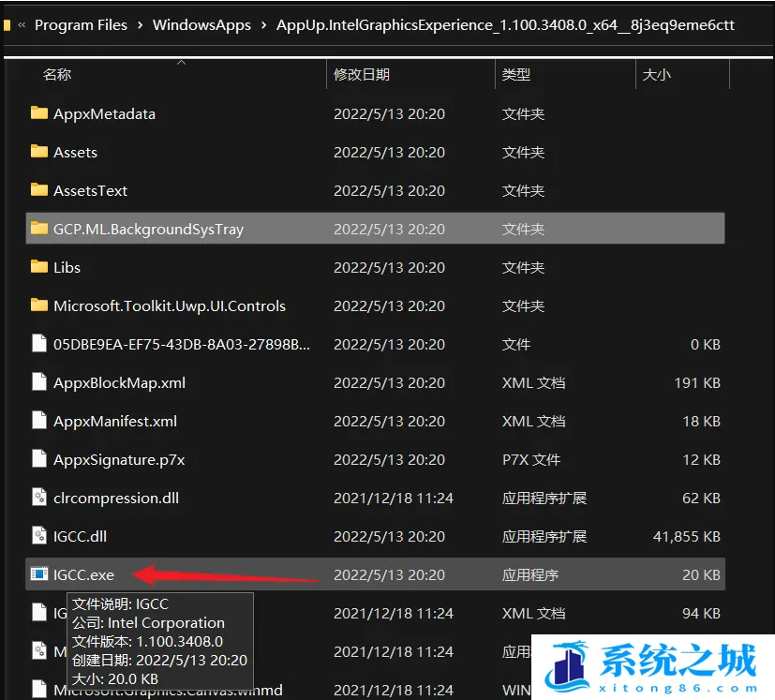This screenshot has width=775, height=700.
Task: Sort by 类型 column header
Action: [516, 74]
